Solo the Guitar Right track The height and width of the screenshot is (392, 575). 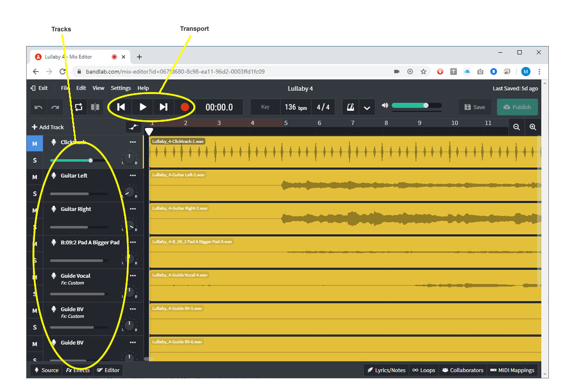34,227
